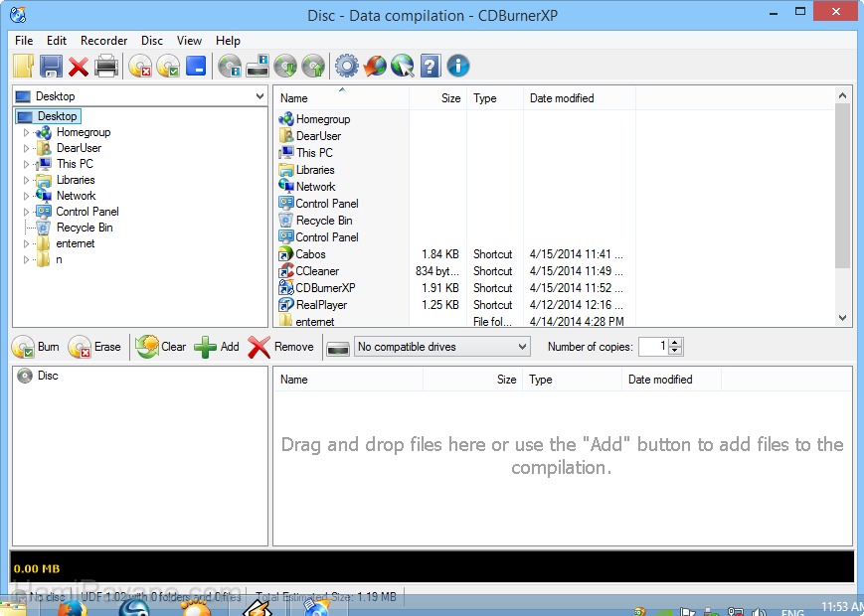
Task: Click the Clear button
Action: click(x=161, y=347)
